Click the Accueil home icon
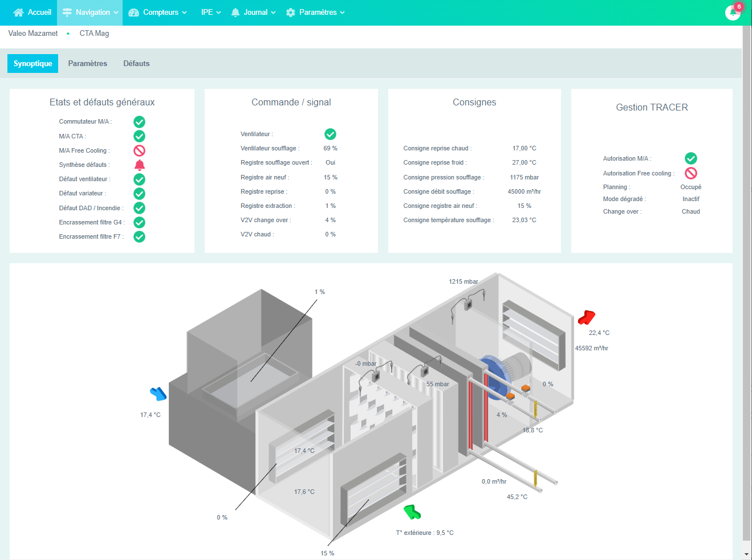 (x=18, y=13)
